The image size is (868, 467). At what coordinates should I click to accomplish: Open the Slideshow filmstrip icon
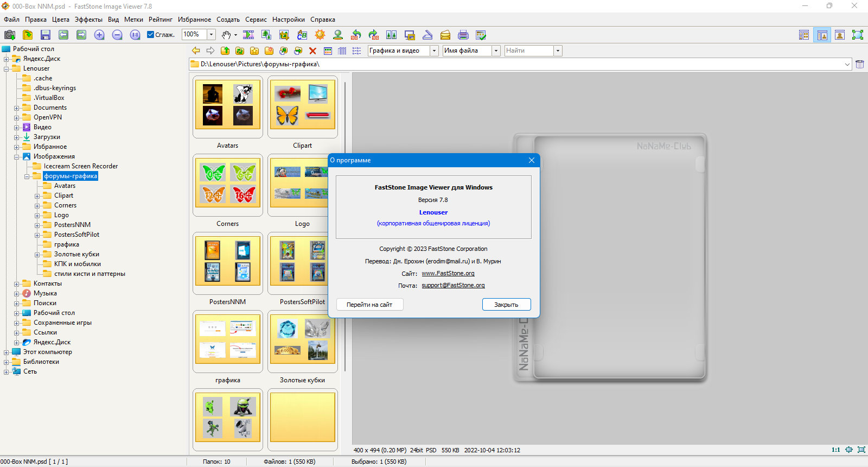tap(248, 35)
